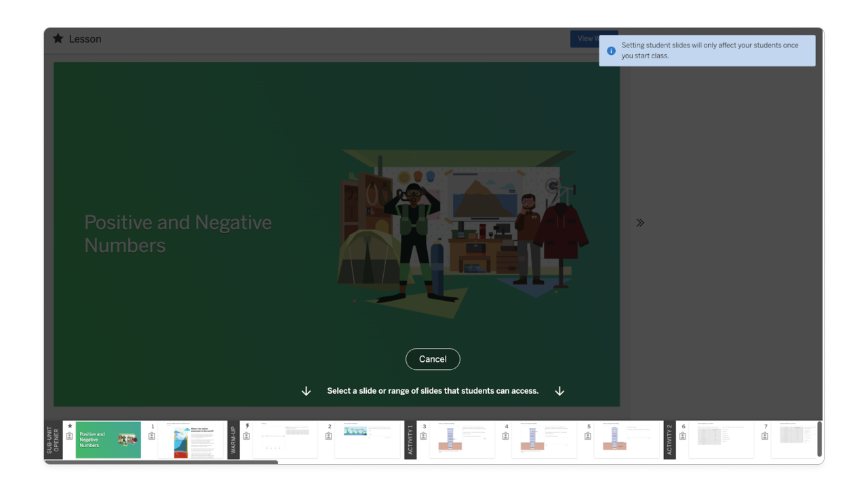
Task: Select the Activity 2 section divider
Action: [x=670, y=439]
